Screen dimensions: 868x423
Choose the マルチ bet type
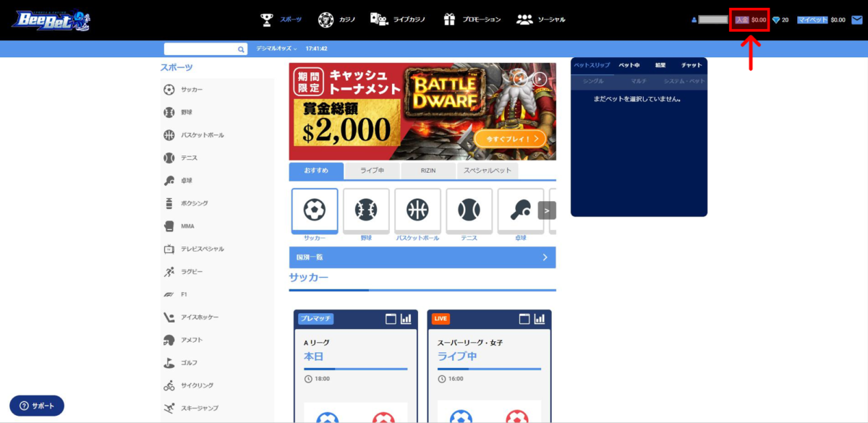point(639,82)
